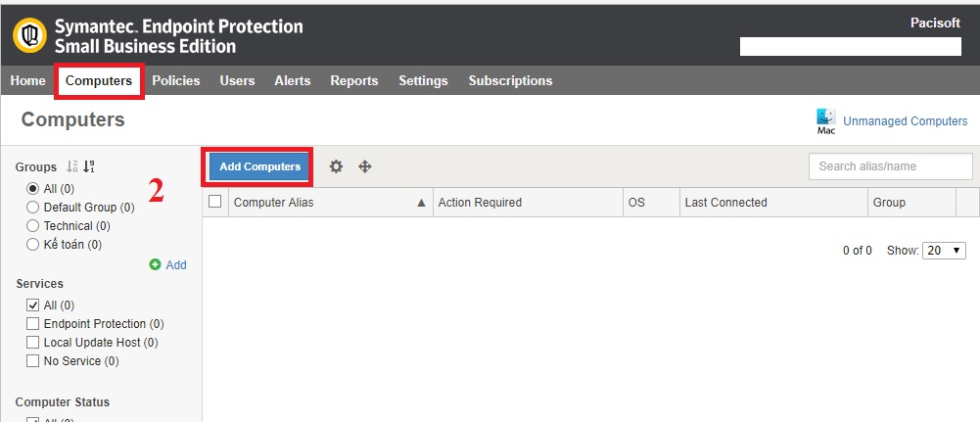This screenshot has height=422, width=980.
Task: Switch to the Users tab
Action: coord(238,80)
